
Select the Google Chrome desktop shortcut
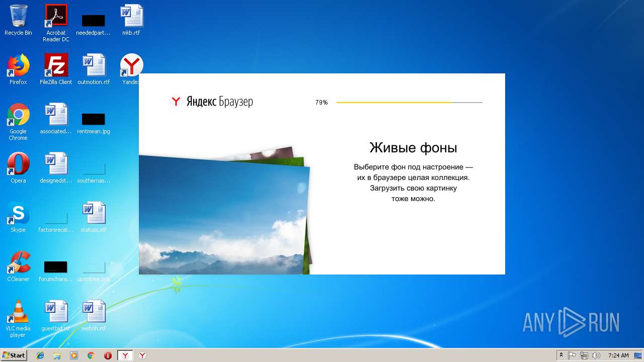coord(18,122)
